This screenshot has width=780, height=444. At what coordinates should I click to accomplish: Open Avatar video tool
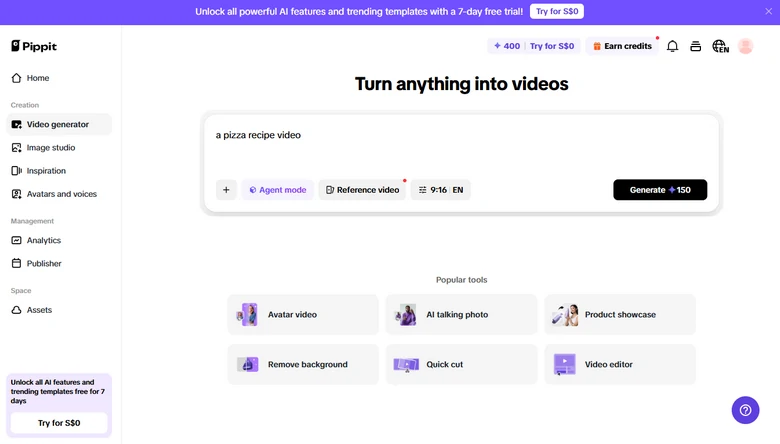(303, 315)
